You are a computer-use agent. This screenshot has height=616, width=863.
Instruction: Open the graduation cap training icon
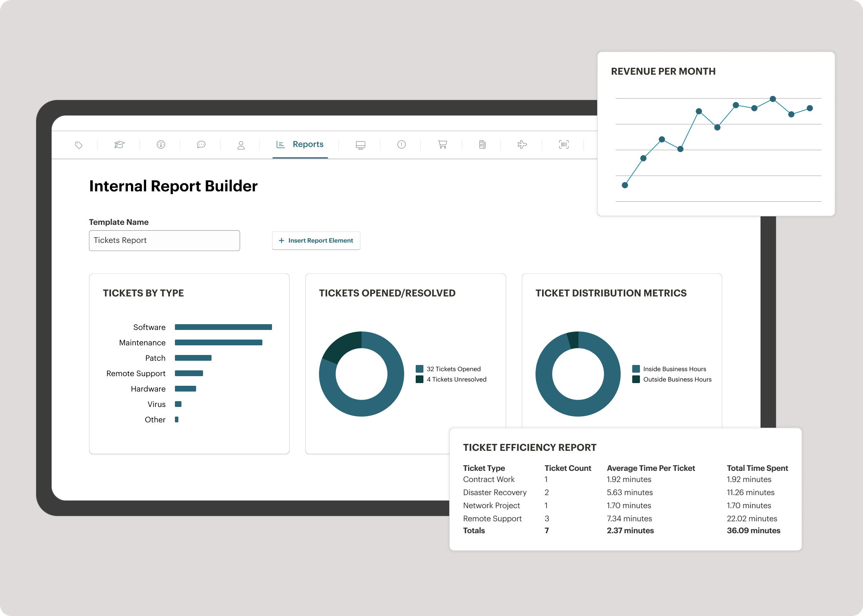(x=119, y=145)
